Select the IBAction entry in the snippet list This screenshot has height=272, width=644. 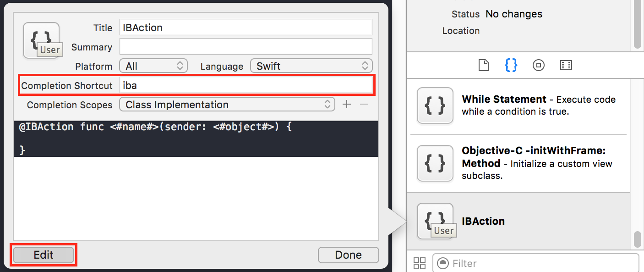[483, 221]
